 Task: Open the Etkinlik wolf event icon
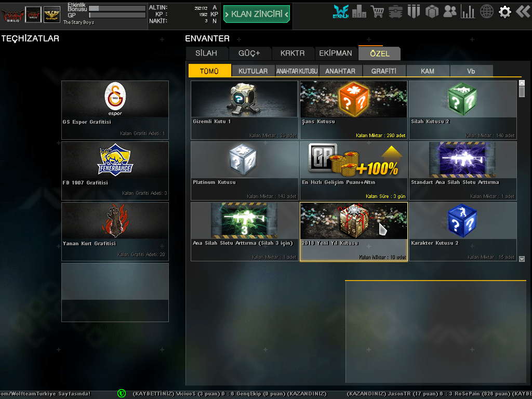341,11
